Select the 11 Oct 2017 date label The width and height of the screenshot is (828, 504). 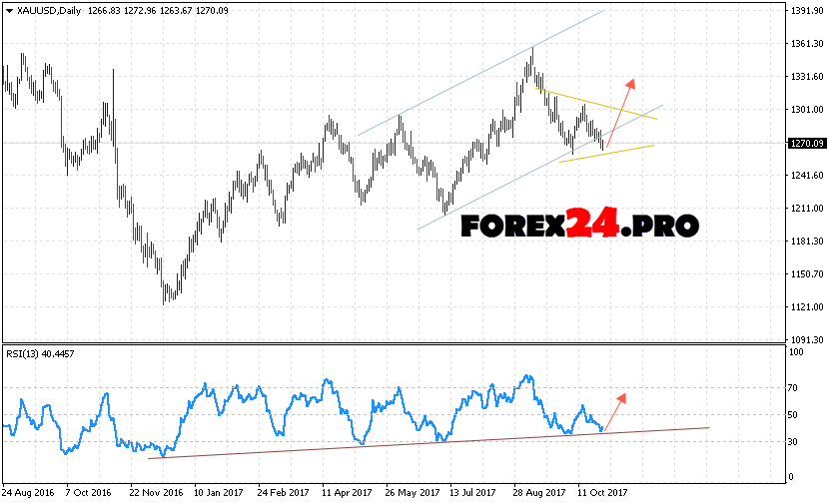pos(602,493)
